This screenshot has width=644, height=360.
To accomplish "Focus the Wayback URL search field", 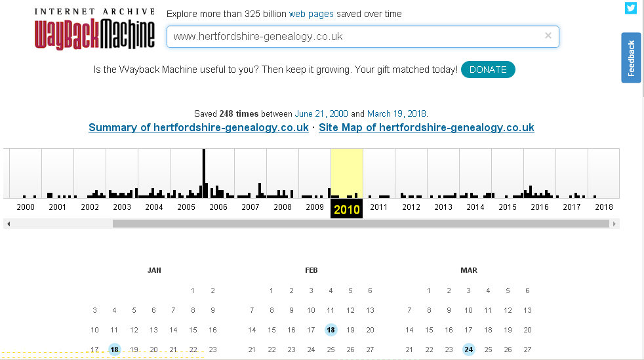I will pos(363,37).
